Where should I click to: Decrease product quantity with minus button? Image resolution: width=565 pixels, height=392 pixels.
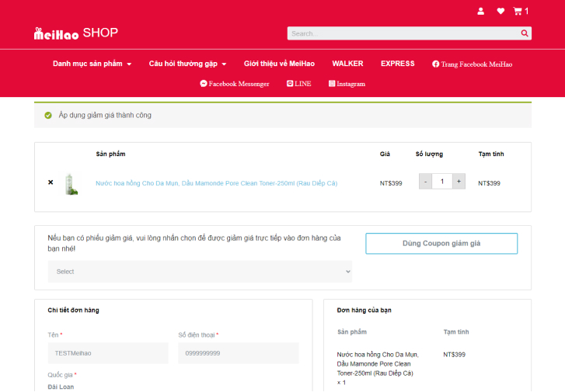pos(424,182)
